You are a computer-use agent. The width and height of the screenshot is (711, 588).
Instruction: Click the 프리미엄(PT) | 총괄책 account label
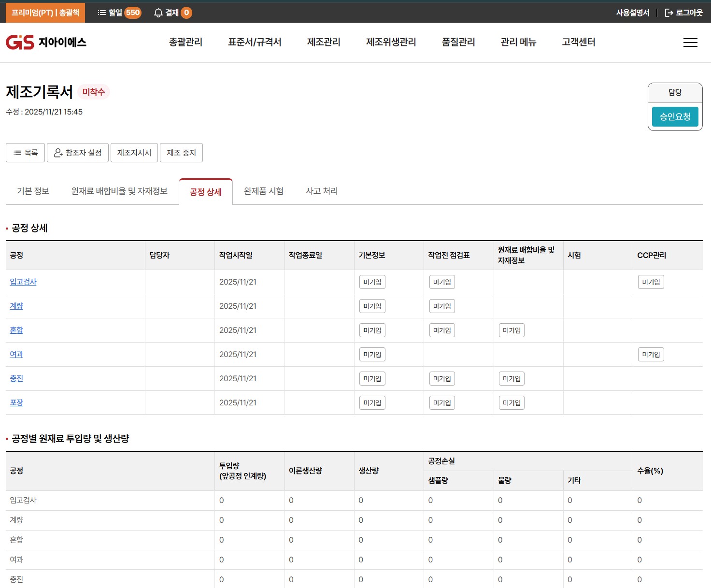[x=45, y=13]
